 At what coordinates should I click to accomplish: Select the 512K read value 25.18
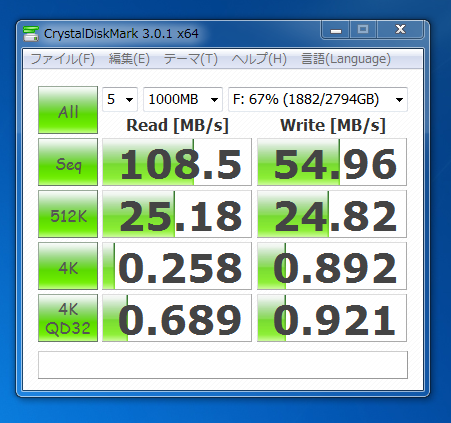(177, 214)
